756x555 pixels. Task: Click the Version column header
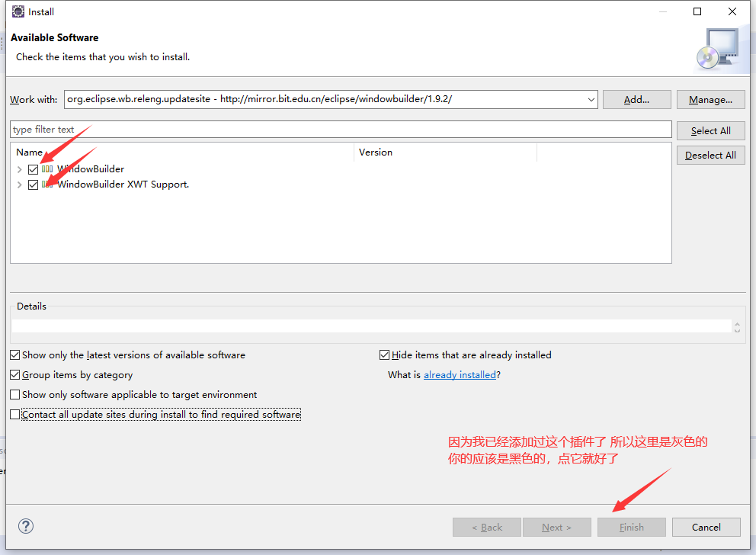pyautogui.click(x=446, y=152)
